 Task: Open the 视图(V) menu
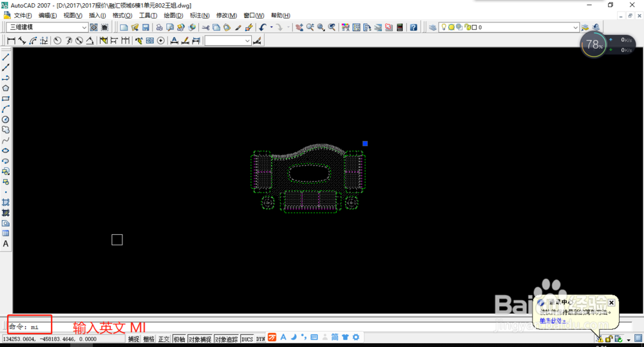(73, 15)
